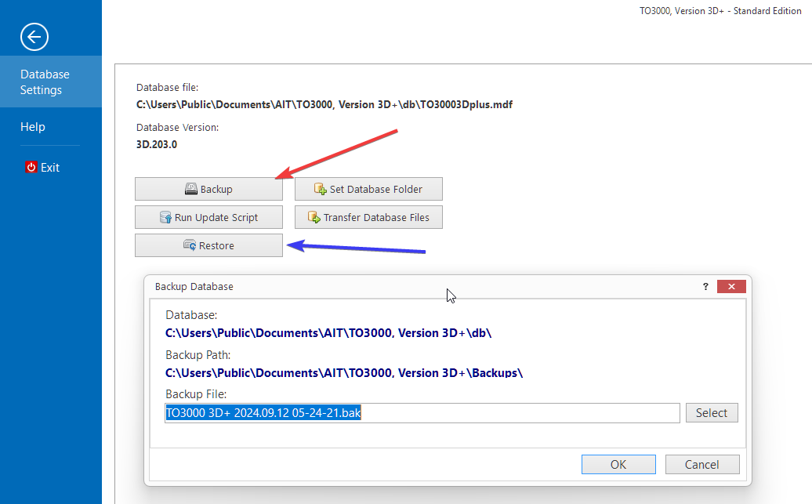Screen dimensions: 812x504
Task: Click Select to choose backup file
Action: 712,413
